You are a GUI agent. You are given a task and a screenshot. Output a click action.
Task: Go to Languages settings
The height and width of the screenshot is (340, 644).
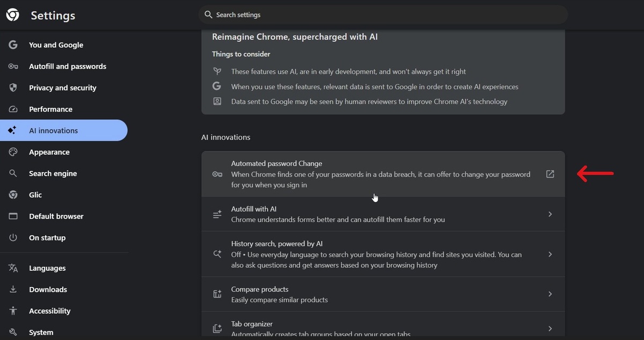pos(47,268)
